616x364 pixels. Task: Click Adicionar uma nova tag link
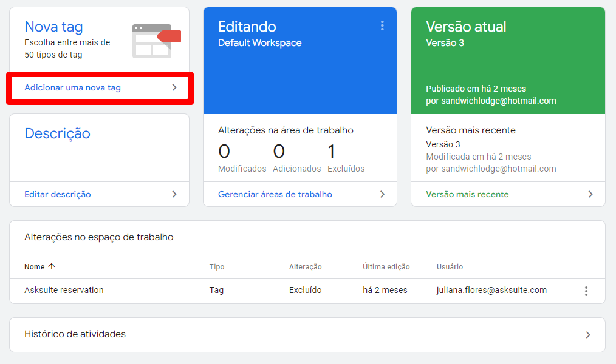pos(73,87)
